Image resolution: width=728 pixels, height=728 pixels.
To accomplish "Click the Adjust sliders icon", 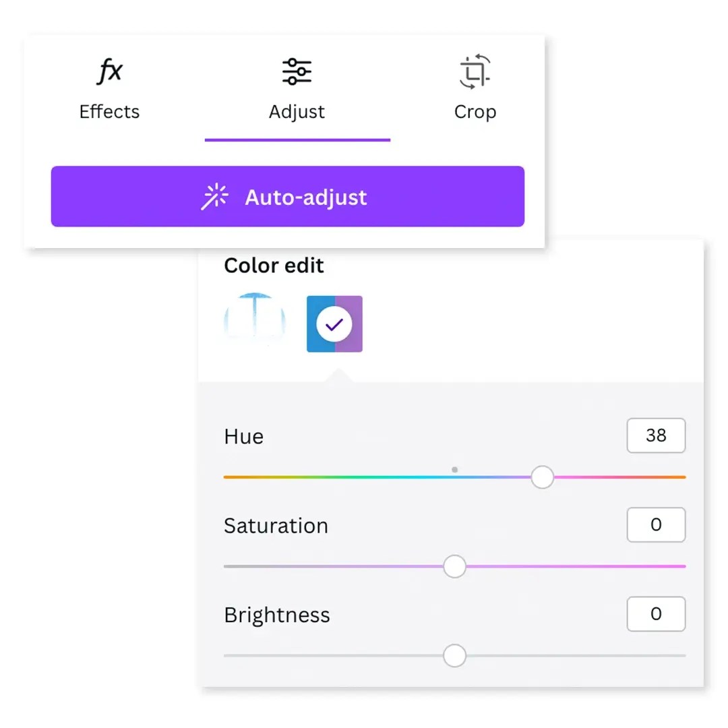I will pyautogui.click(x=297, y=71).
